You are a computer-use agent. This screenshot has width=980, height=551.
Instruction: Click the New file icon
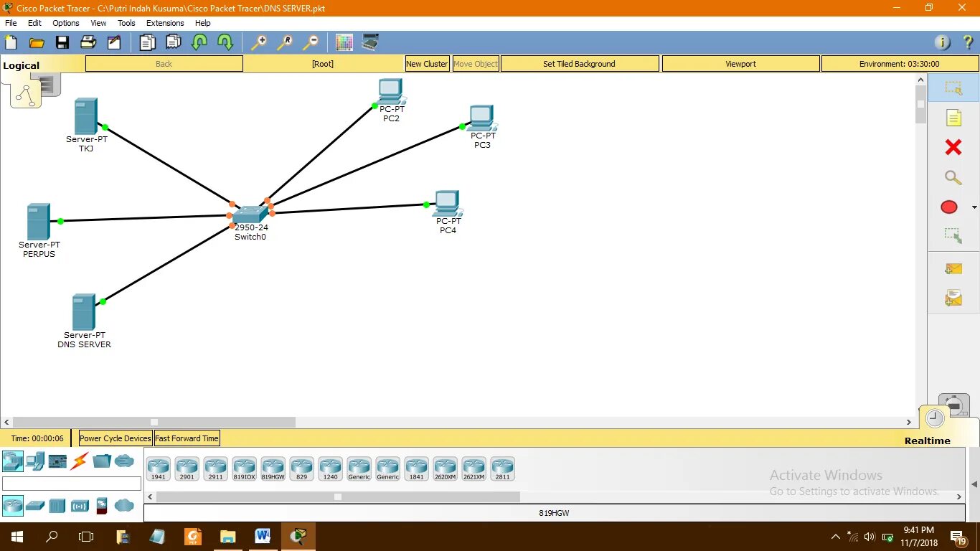pyautogui.click(x=11, y=42)
